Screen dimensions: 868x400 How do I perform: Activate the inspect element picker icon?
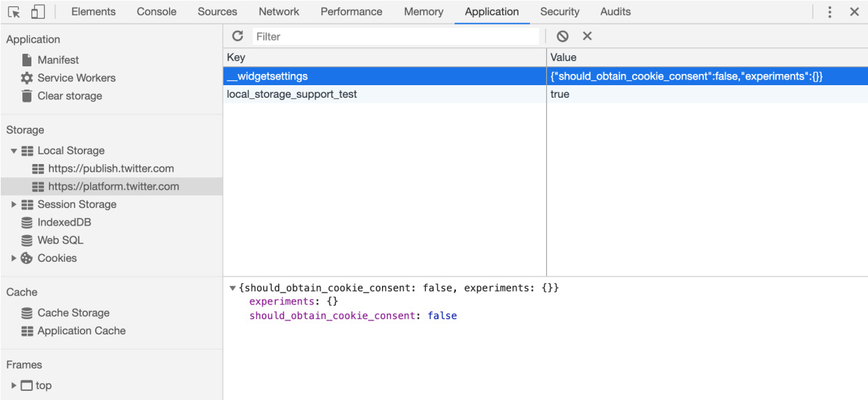(14, 12)
